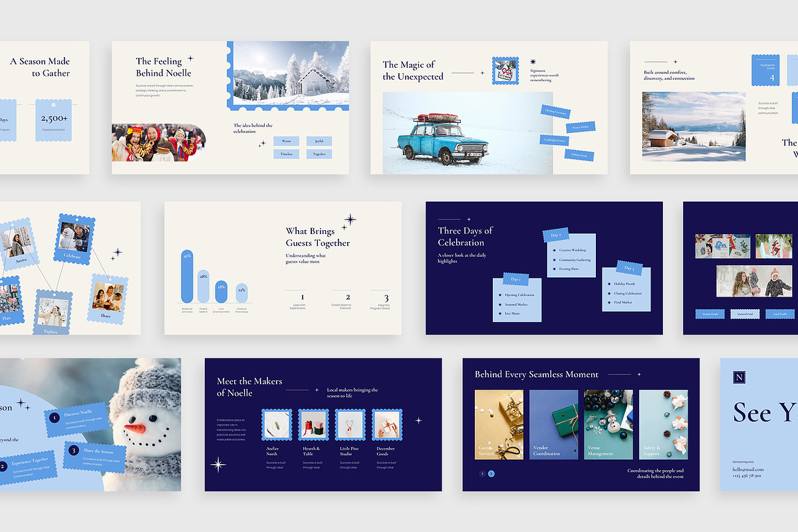Image resolution: width=798 pixels, height=532 pixels.
Task: Click the Experience Zones 4 tag
Action: (765, 70)
